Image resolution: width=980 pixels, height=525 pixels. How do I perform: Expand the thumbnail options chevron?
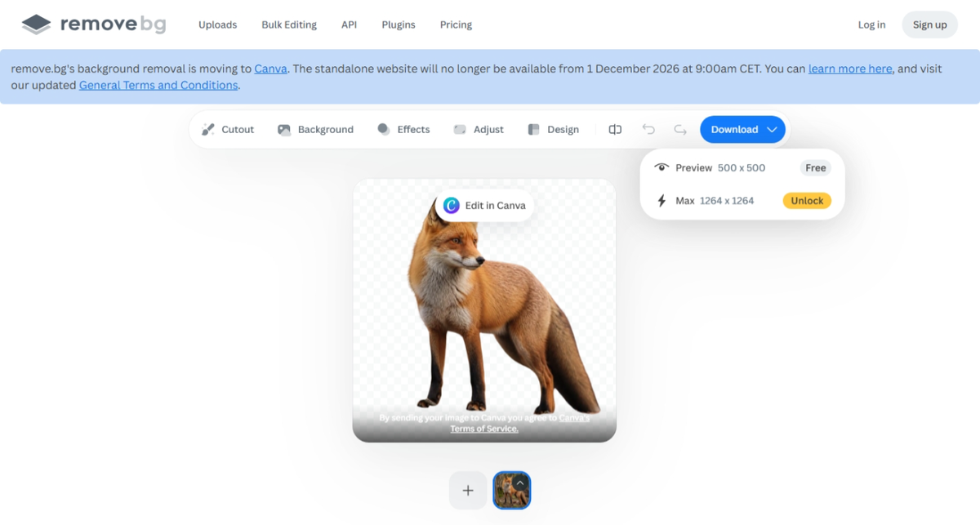coord(520,483)
